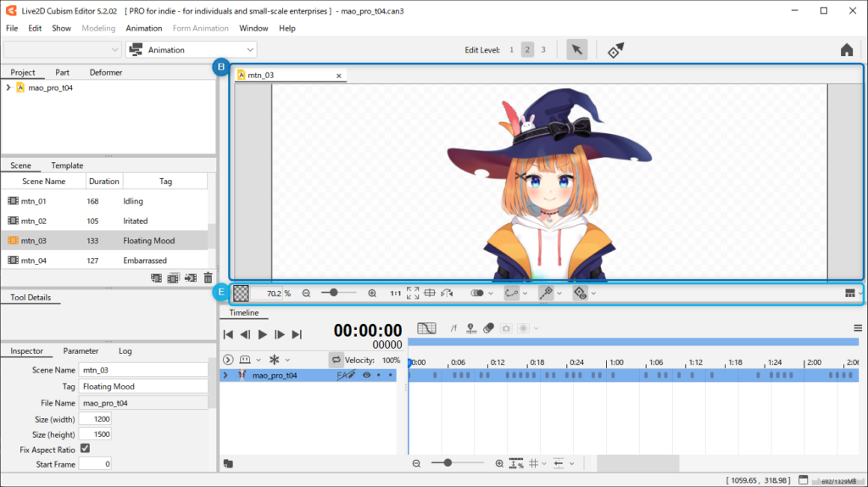Create a new scene from scene list
Image resolution: width=868 pixels, height=487 pixels.
[x=157, y=278]
